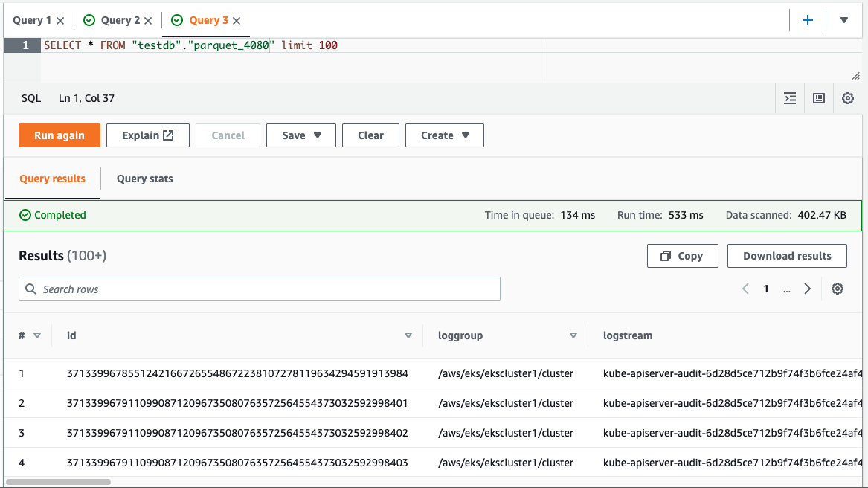Open results table preferences gear
The width and height of the screenshot is (868, 488).
pyautogui.click(x=838, y=289)
